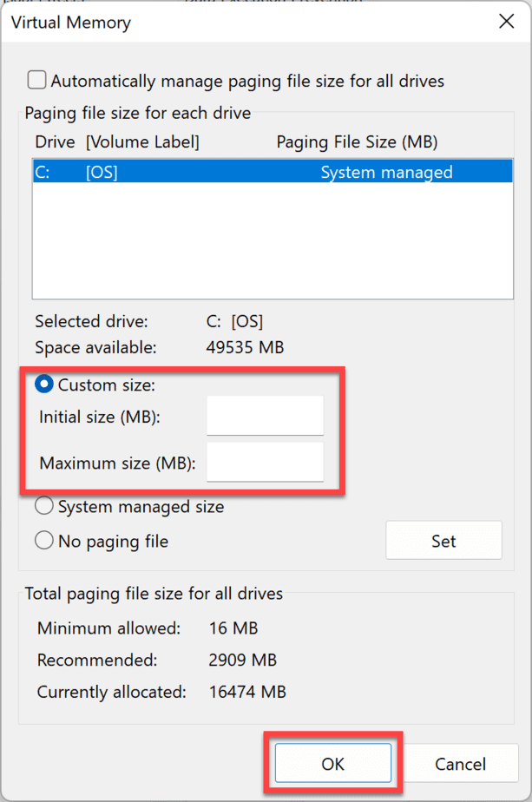Click the '2909 MB' recommended value

point(242,660)
